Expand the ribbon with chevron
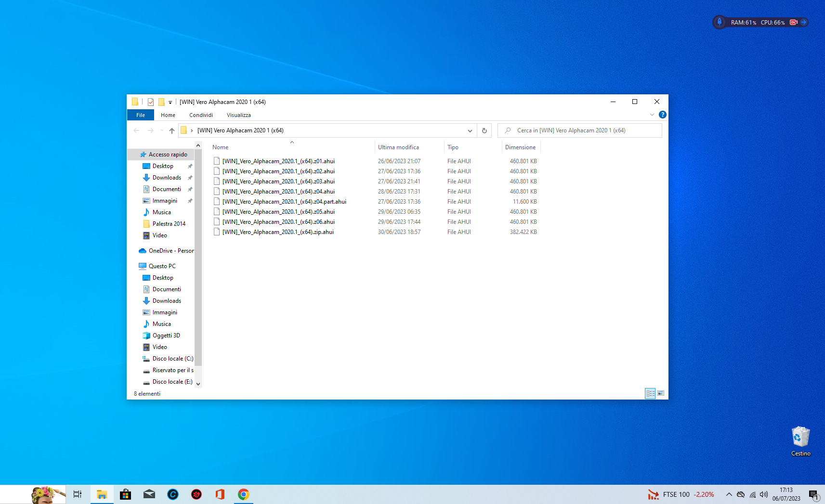The width and height of the screenshot is (825, 504). coord(652,115)
